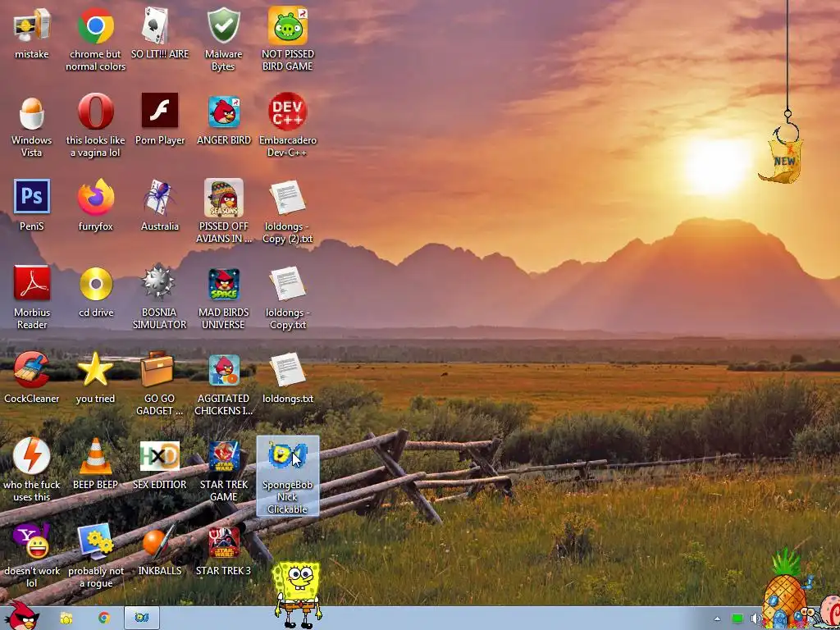The image size is (840, 630).
Task: Select the 'loldongs - Copy (2).txt' file
Action: pos(288,198)
